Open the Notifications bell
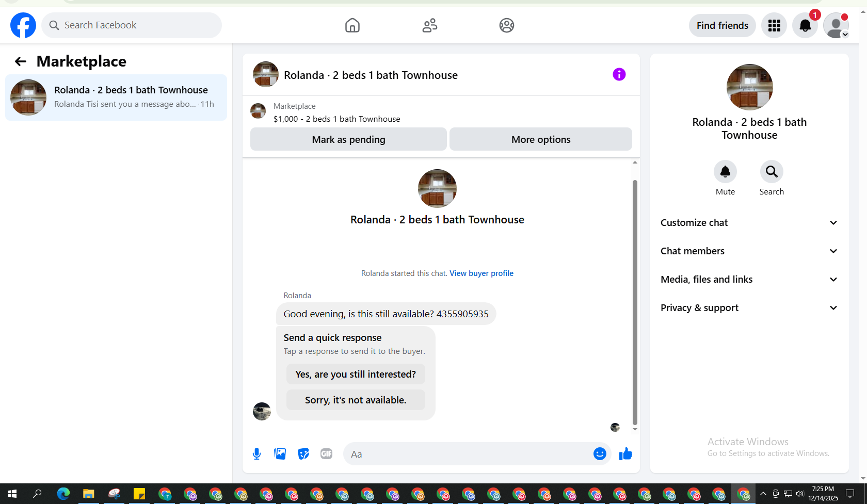Image resolution: width=867 pixels, height=504 pixels. [805, 25]
